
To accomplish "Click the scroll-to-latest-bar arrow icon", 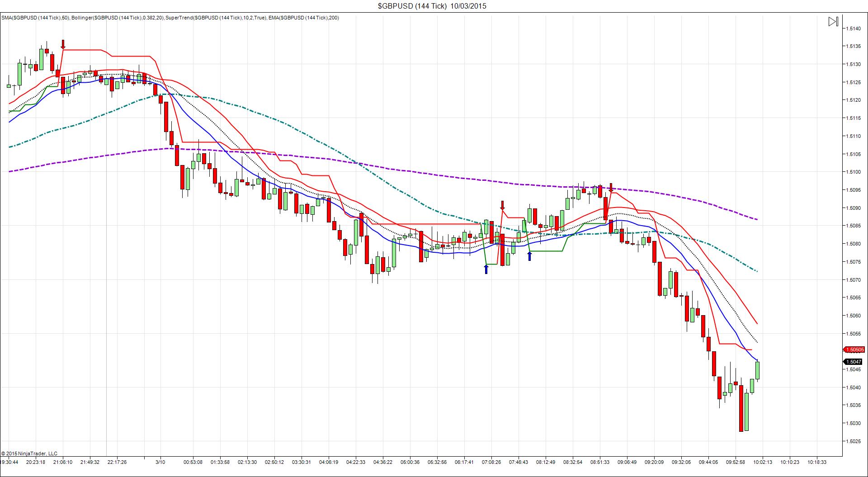I will (x=833, y=21).
